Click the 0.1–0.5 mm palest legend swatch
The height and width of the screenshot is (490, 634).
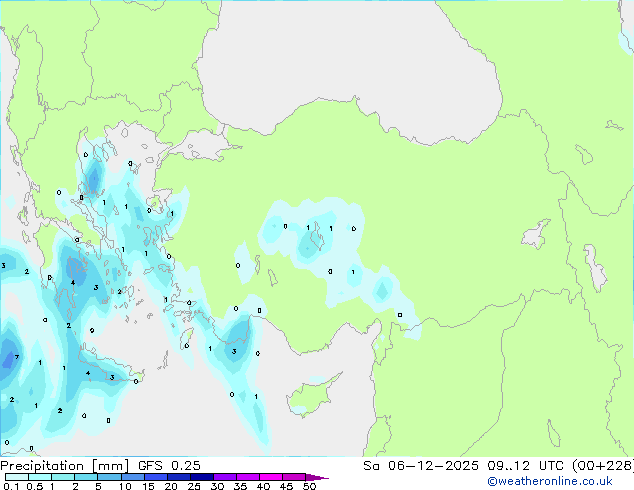[x=17, y=477]
